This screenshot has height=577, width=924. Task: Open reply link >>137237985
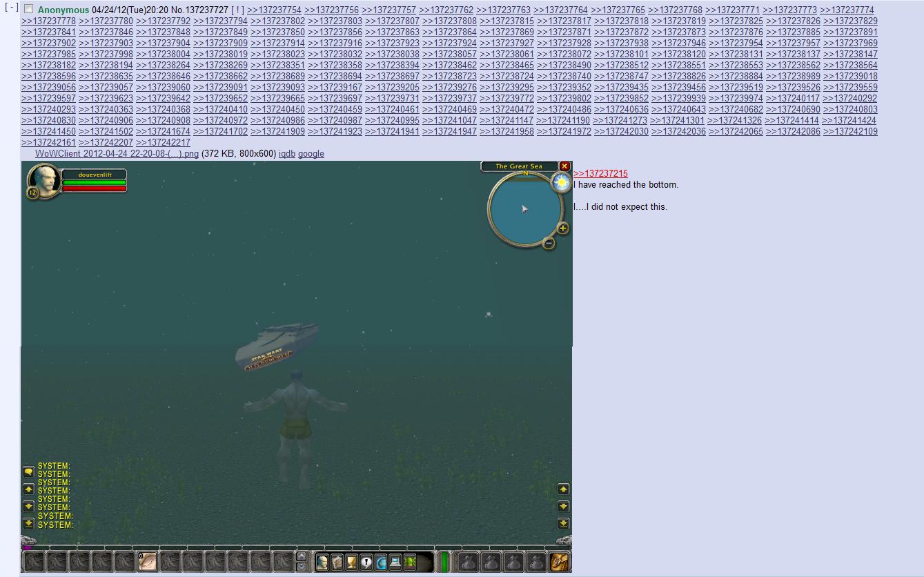48,55
